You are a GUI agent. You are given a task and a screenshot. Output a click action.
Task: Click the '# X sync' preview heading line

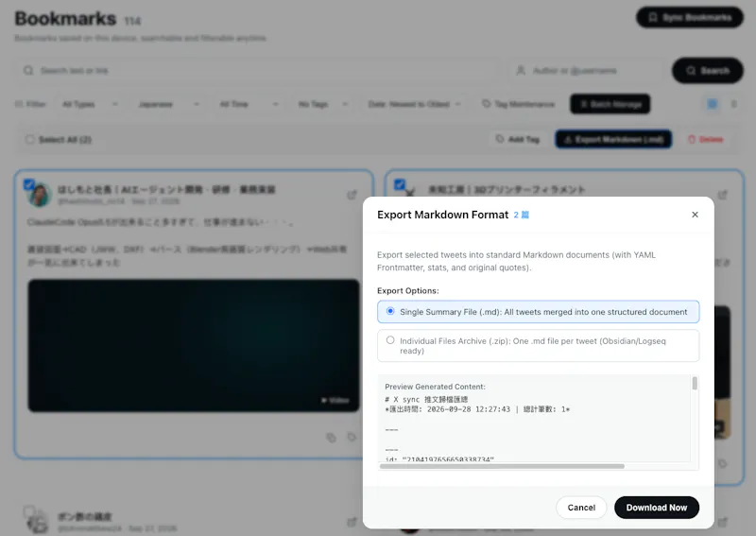pos(426,400)
